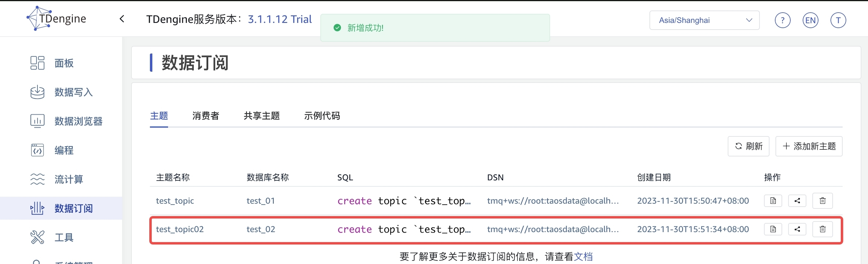Click the 刷新 refresh button

748,146
